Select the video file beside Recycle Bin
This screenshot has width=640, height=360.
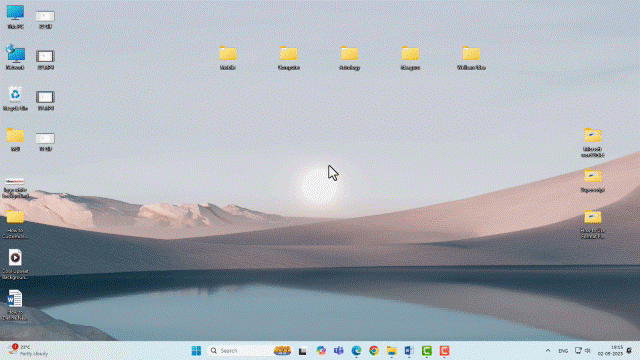pos(45,100)
